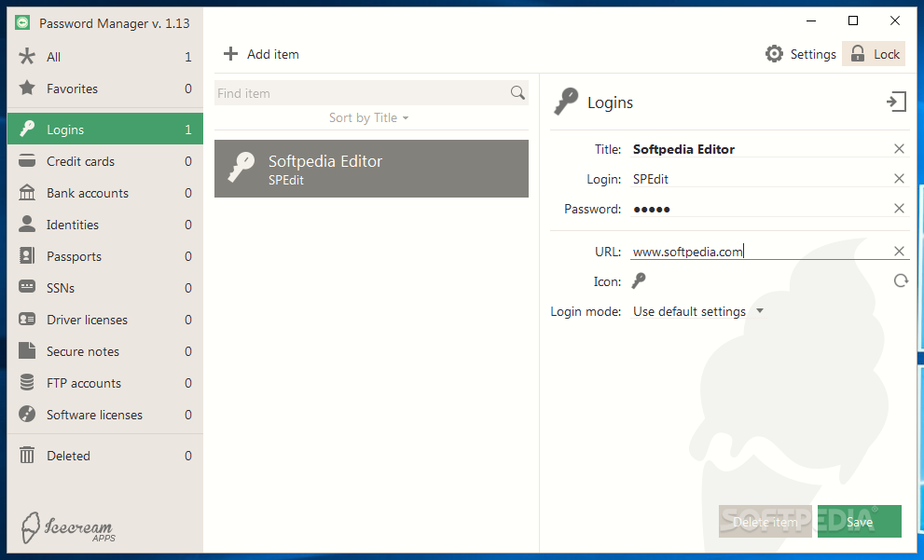The height and width of the screenshot is (560, 924).
Task: Click the Password Manager app logo icon
Action: 22,23
